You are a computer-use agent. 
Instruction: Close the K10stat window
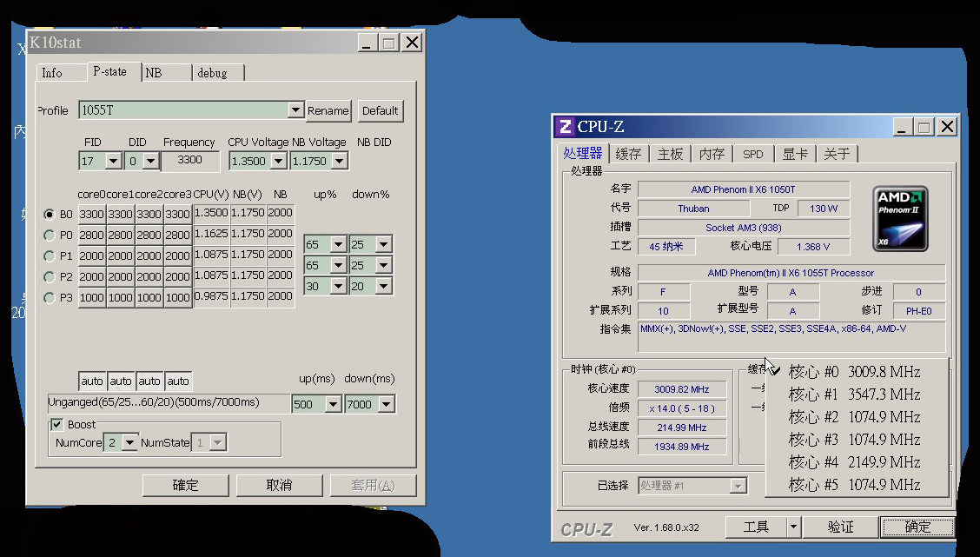(x=412, y=43)
